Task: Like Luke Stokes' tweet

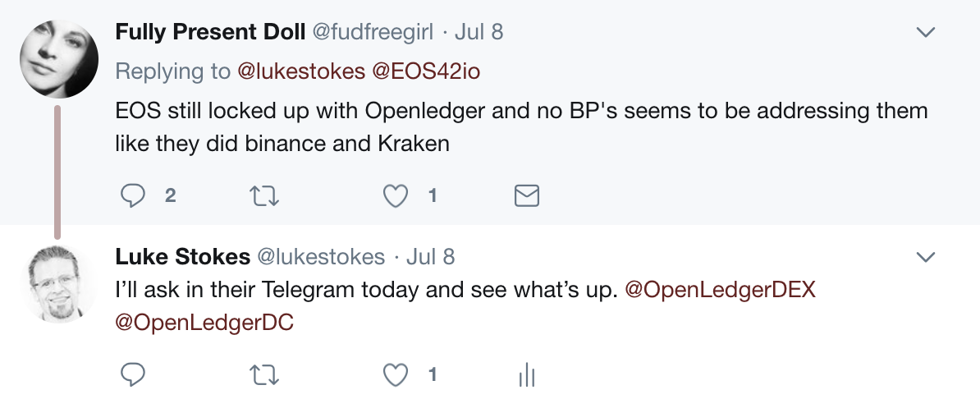Action: pos(396,374)
